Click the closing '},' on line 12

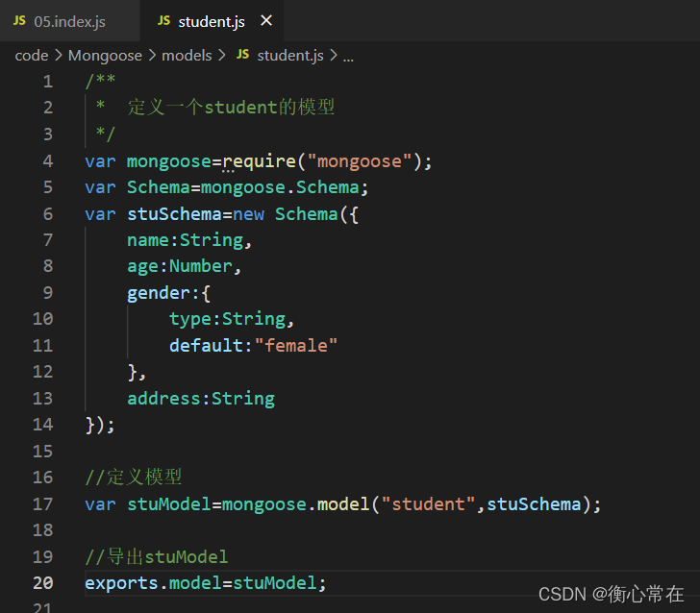tap(137, 373)
